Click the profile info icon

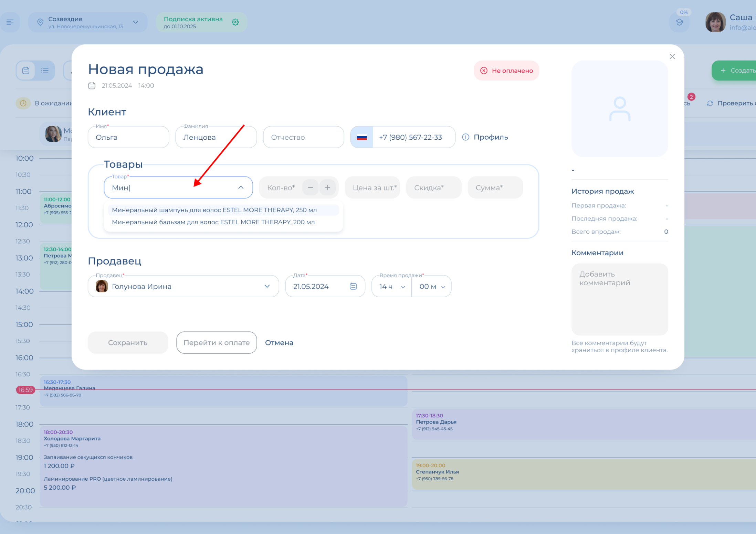tap(465, 137)
